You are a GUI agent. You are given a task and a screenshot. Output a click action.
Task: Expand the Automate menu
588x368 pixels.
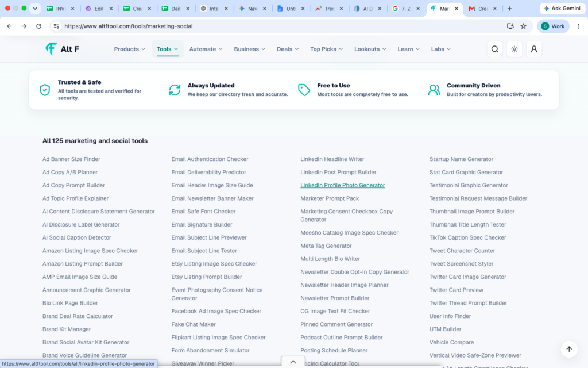pos(206,49)
